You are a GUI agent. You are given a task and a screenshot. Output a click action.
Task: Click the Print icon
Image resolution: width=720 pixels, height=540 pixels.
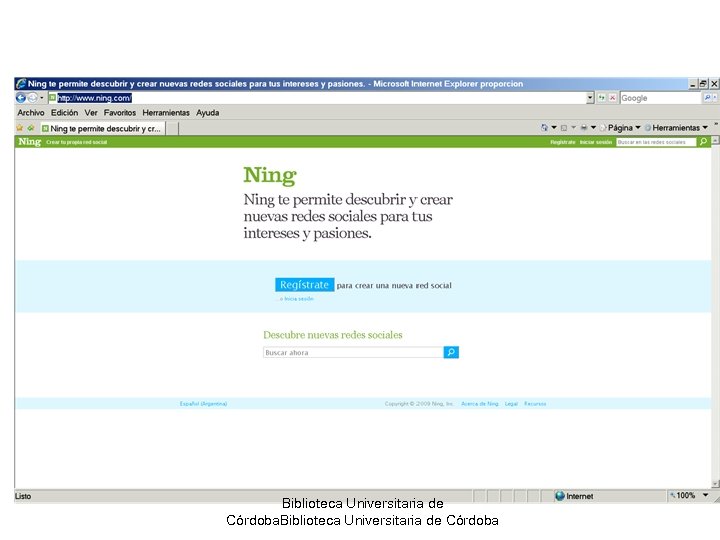(584, 128)
